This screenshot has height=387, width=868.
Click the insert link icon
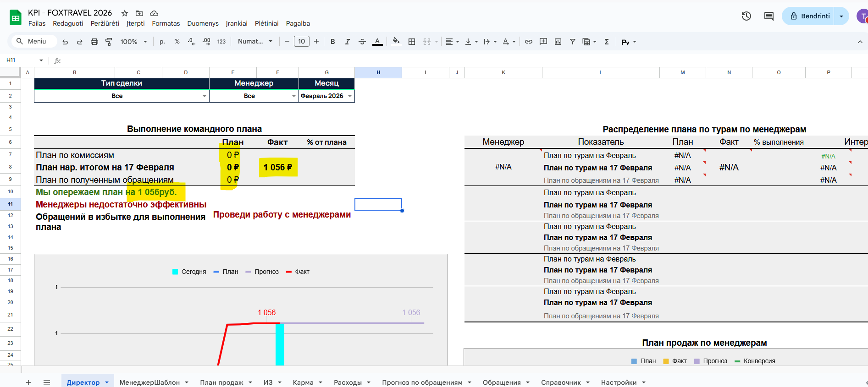tap(528, 42)
